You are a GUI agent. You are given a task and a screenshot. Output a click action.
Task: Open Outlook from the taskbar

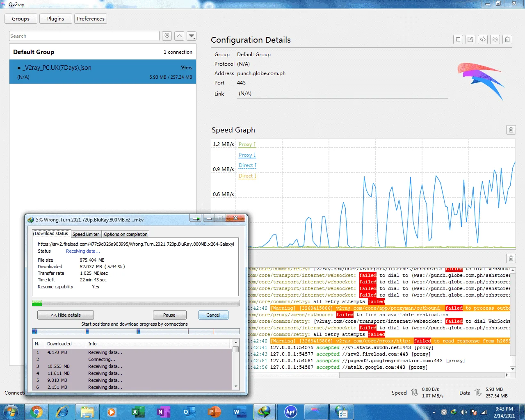(x=188, y=412)
